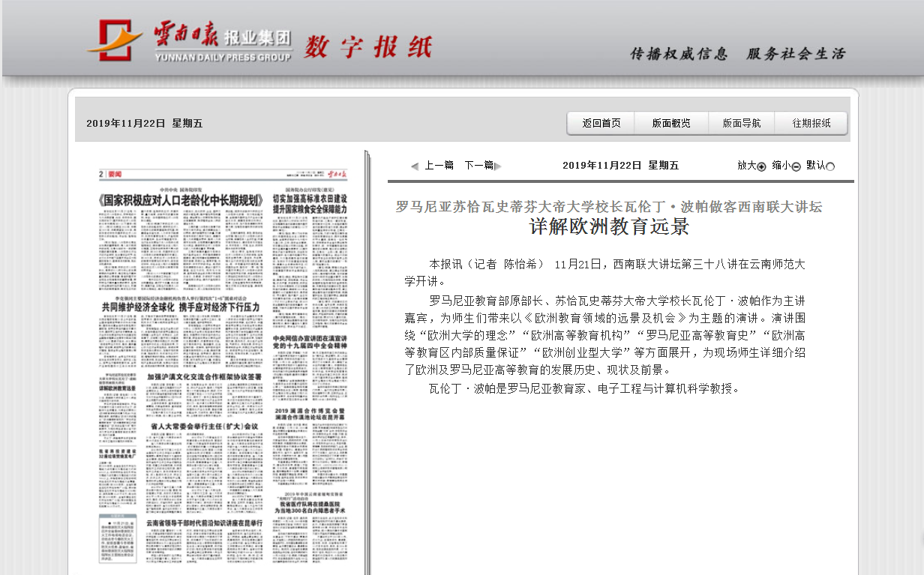Select 版面导航 page navigation
This screenshot has width=924, height=575.
coord(742,124)
